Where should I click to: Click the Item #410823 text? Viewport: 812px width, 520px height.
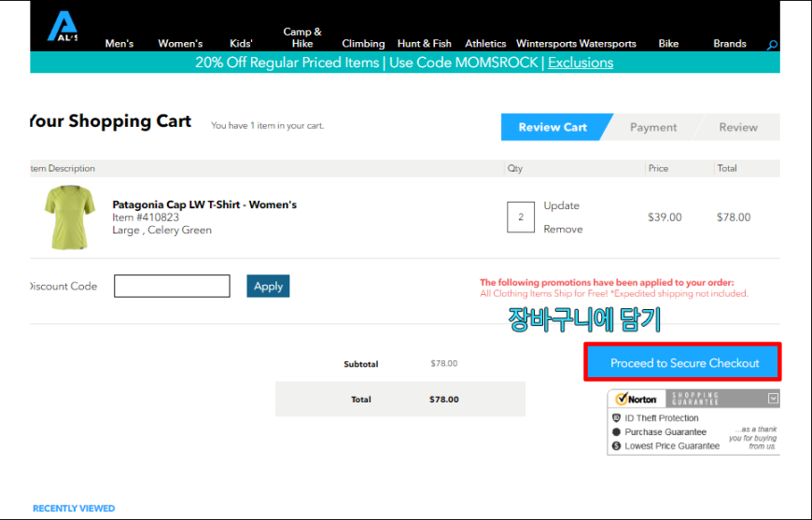pos(146,218)
